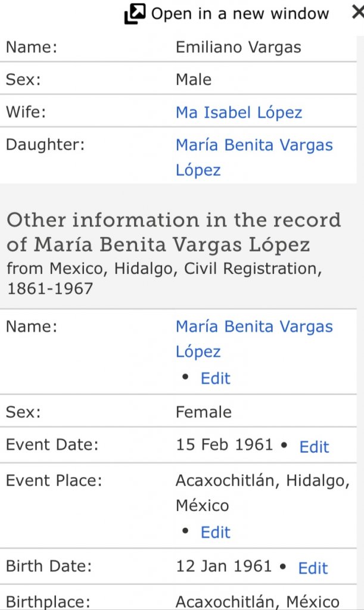The width and height of the screenshot is (364, 610).
Task: Edit the María Benita Vargas López name
Action: click(215, 378)
